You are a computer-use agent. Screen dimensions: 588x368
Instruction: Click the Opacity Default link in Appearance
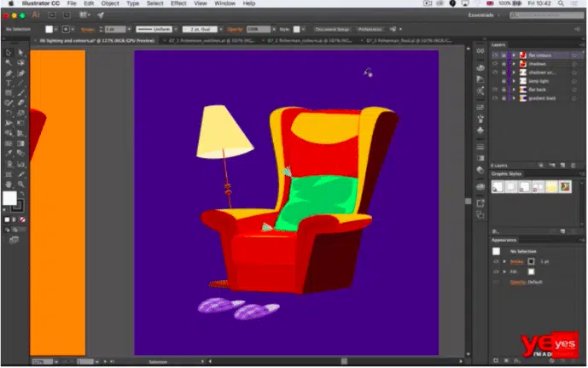pos(526,282)
